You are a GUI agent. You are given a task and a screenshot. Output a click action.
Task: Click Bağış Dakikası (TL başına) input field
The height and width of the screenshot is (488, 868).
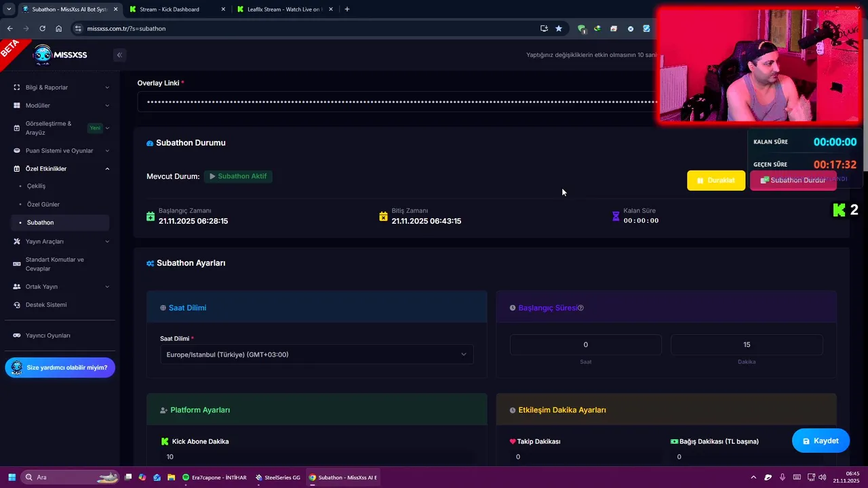tap(747, 457)
